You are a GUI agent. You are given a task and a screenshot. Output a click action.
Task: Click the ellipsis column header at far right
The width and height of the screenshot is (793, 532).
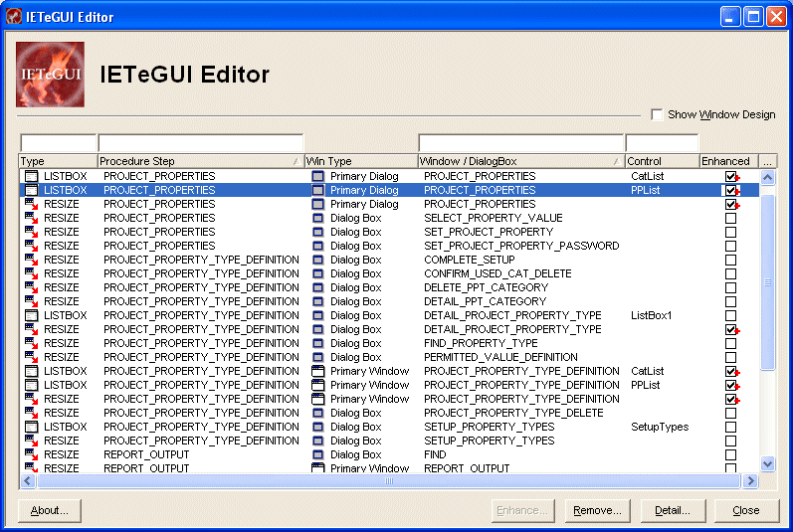(767, 161)
